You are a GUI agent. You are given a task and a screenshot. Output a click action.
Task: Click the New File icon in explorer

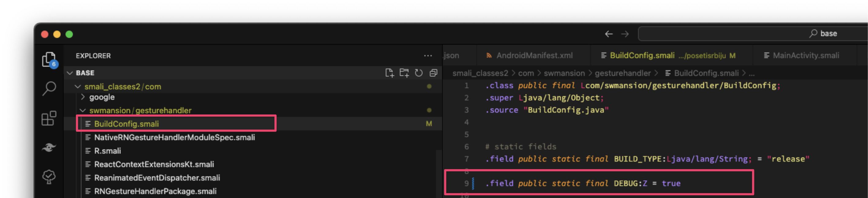(389, 73)
